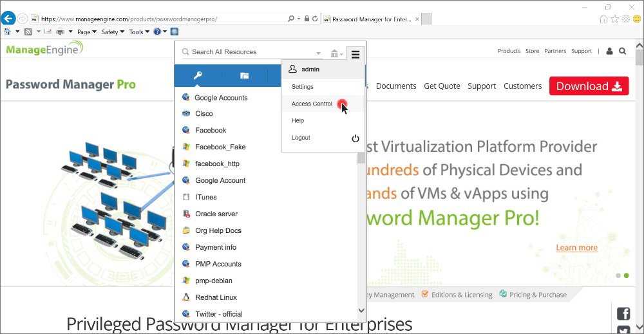644x334 pixels.
Task: Open the Google Account resource
Action: (220, 181)
